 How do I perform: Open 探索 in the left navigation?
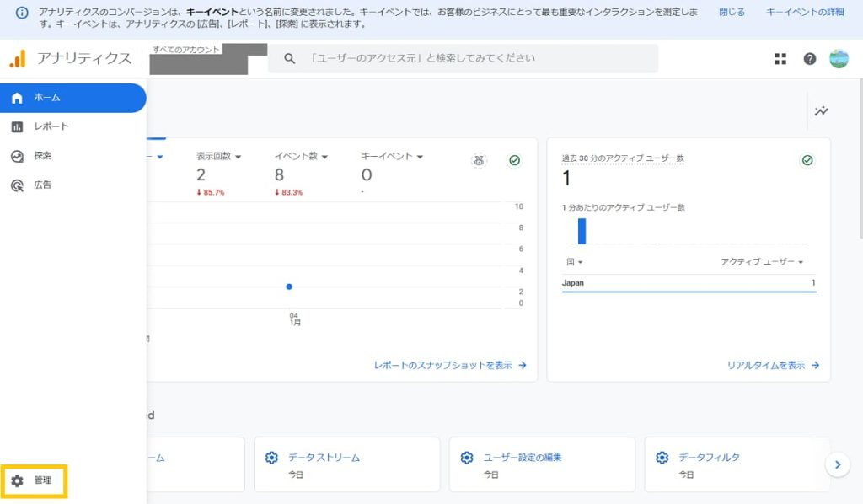(x=42, y=156)
